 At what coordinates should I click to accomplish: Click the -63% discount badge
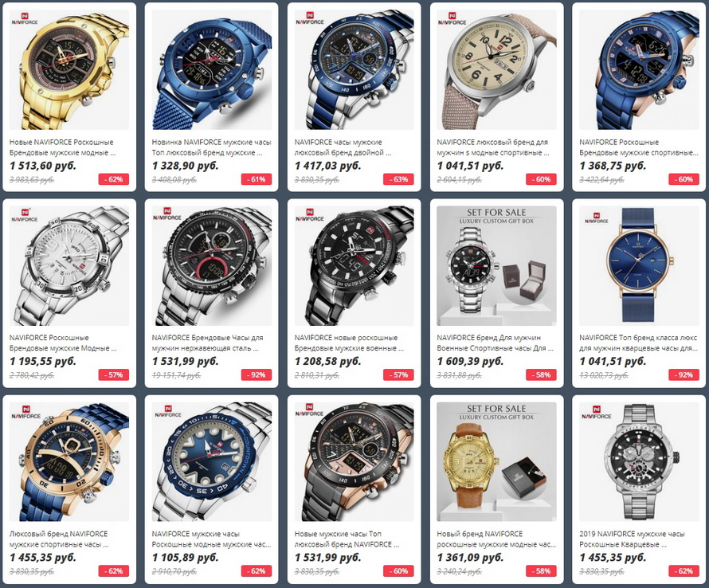tap(398, 179)
